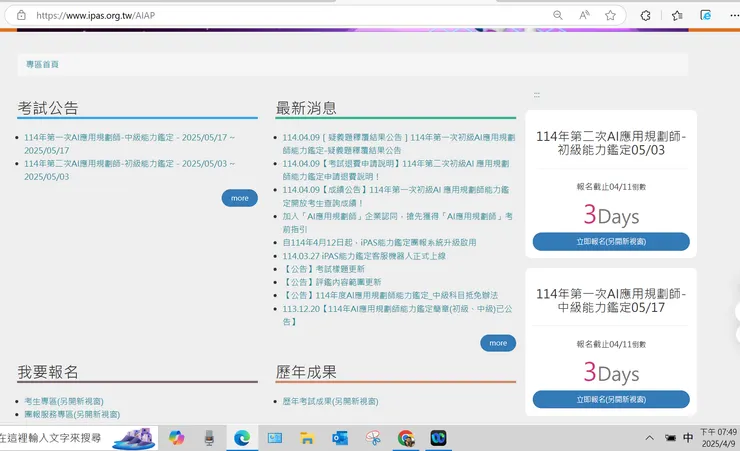Screen dimensions: 740x451
Task: Click 立即報名 button for 中級能力鑑定05/17
Action: coord(611,399)
